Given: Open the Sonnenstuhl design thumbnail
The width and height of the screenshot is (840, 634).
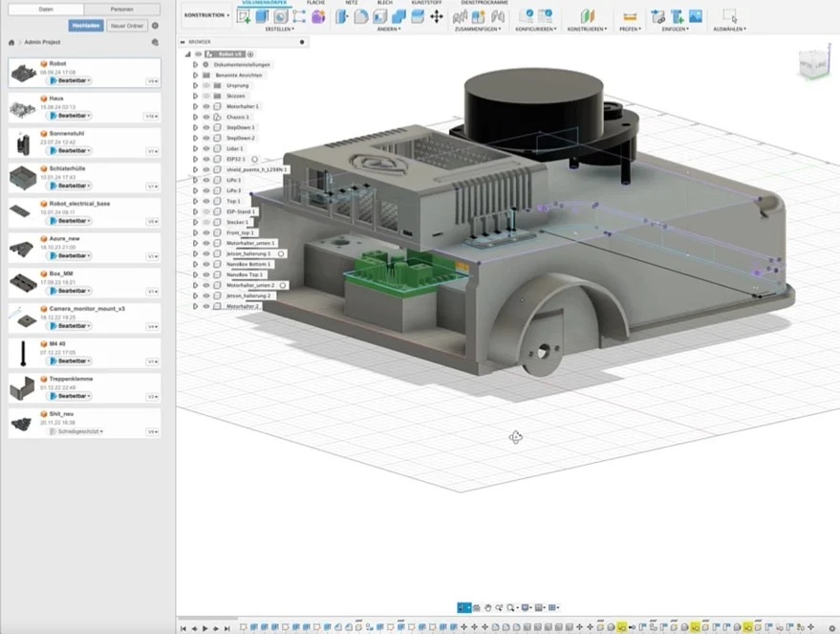Looking at the screenshot, I should click(x=23, y=143).
